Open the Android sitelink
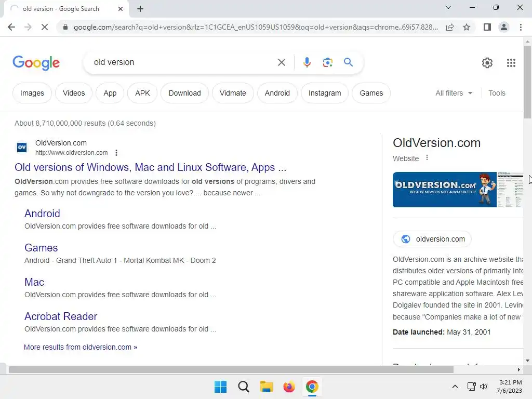532x399 pixels. 42,214
